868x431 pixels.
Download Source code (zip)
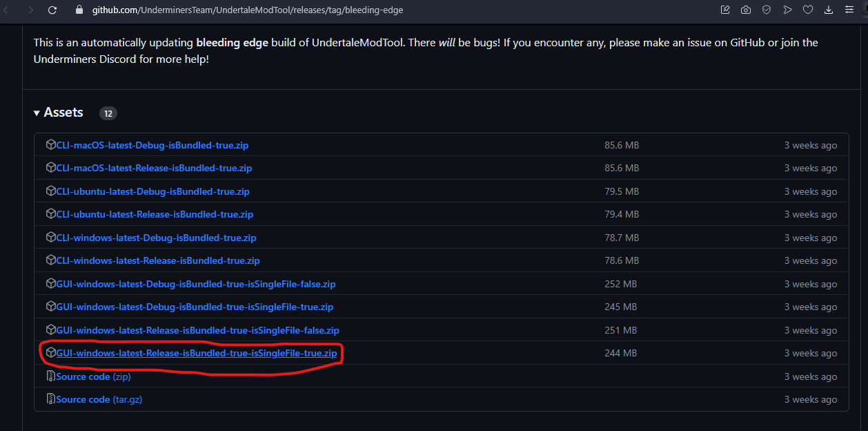(93, 376)
